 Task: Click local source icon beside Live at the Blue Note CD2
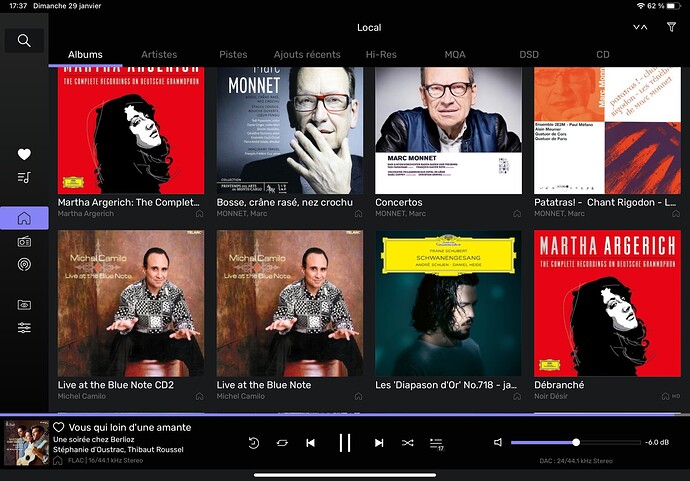200,397
